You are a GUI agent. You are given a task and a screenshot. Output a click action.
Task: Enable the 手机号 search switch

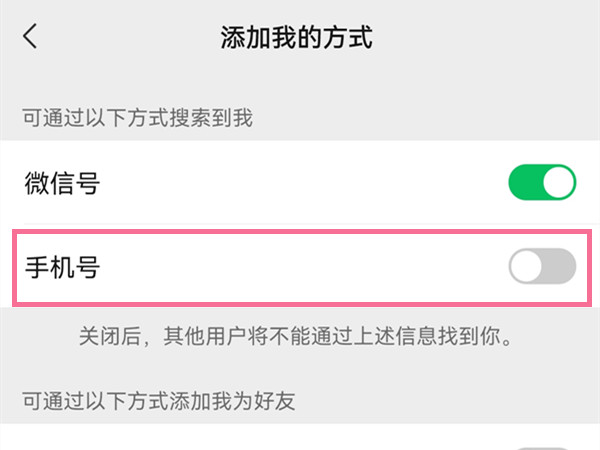(x=542, y=267)
